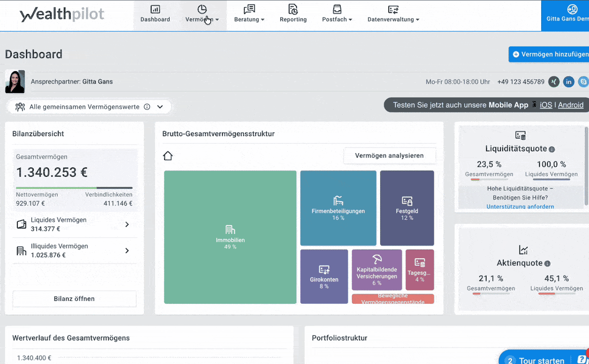Click the Unterstützung anfordern link
The width and height of the screenshot is (589, 364).
[520, 207]
